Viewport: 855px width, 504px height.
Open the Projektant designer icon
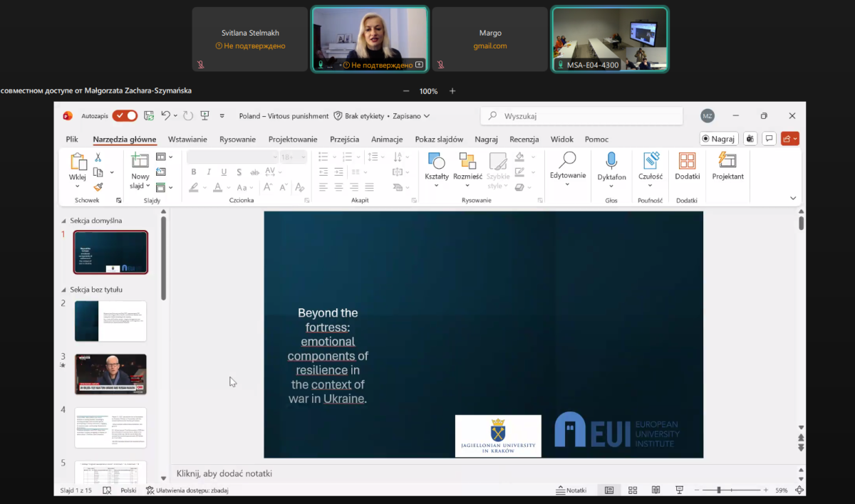tap(727, 161)
